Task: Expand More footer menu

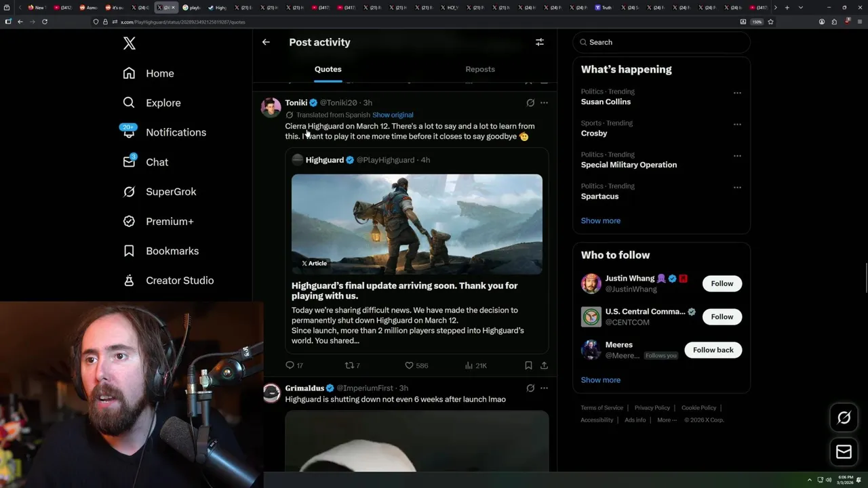Action: (x=667, y=420)
